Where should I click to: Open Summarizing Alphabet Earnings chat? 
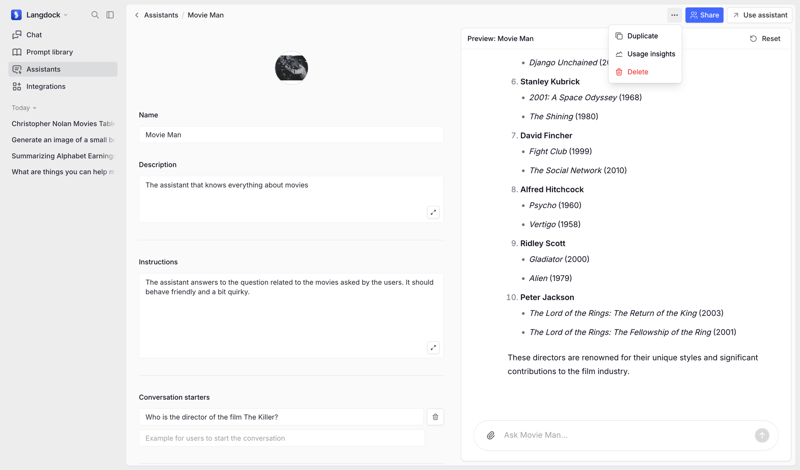pos(63,156)
